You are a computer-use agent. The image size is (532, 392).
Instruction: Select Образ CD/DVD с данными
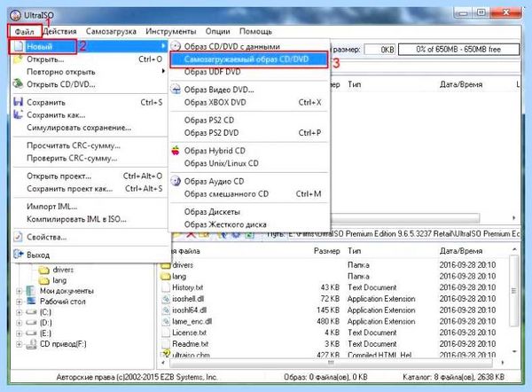point(249,46)
